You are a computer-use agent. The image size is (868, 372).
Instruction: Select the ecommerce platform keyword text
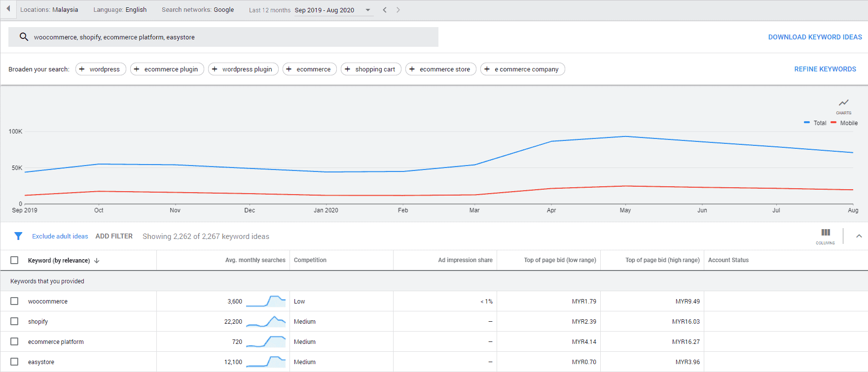(56, 341)
